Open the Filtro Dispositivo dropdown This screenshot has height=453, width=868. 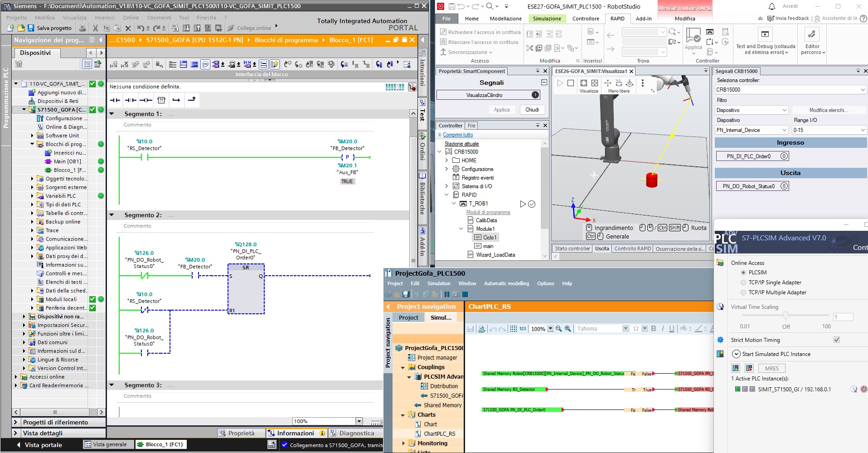(x=752, y=110)
